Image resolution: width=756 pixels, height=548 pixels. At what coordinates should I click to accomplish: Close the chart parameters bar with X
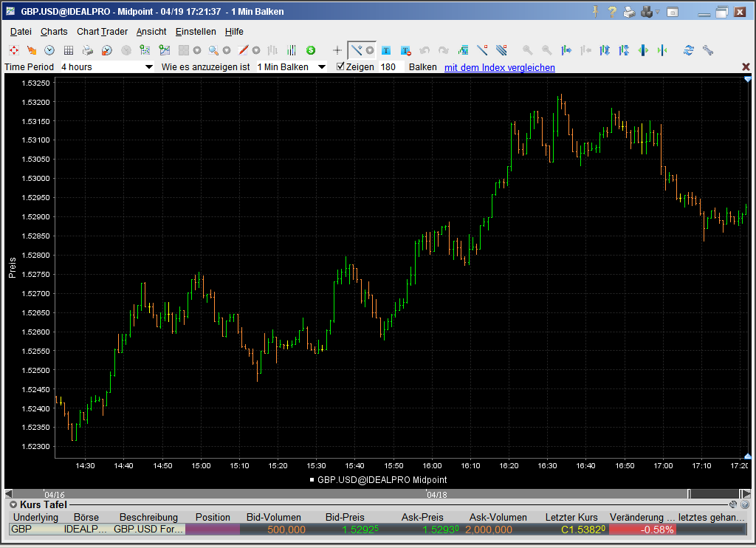pos(746,67)
